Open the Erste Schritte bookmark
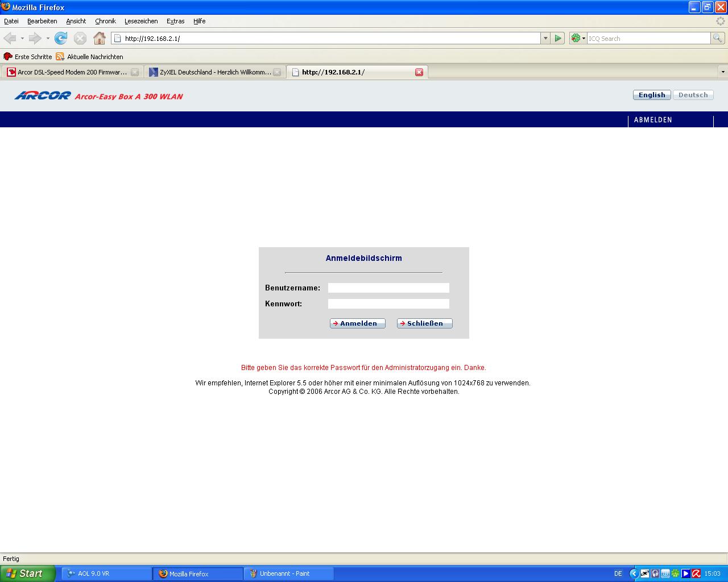 pos(28,57)
